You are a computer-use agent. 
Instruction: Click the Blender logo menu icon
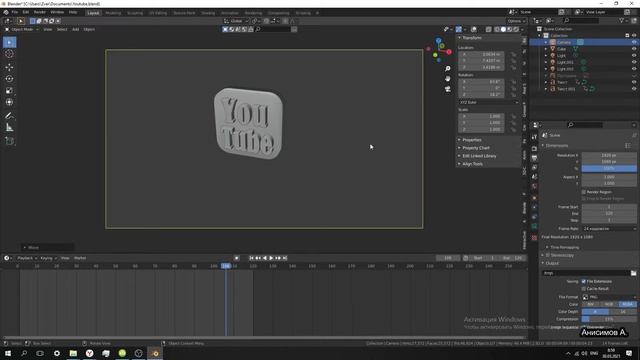[x=6, y=12]
